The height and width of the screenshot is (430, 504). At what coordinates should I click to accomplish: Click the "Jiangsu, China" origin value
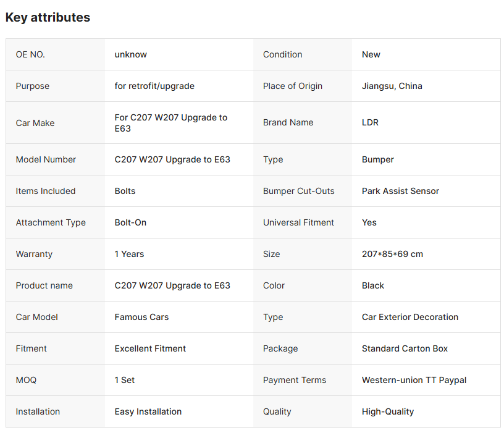click(x=392, y=86)
